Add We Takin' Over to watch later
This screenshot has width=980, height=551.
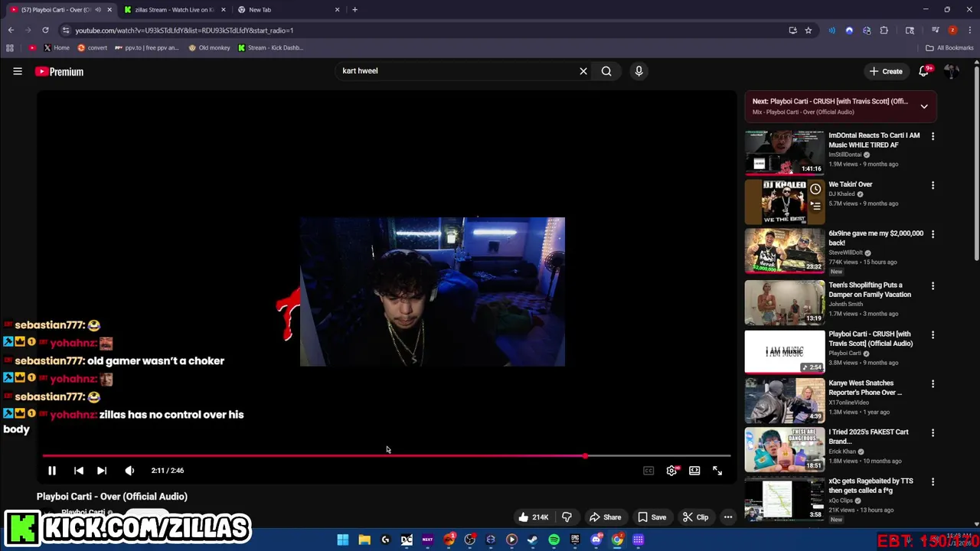815,189
